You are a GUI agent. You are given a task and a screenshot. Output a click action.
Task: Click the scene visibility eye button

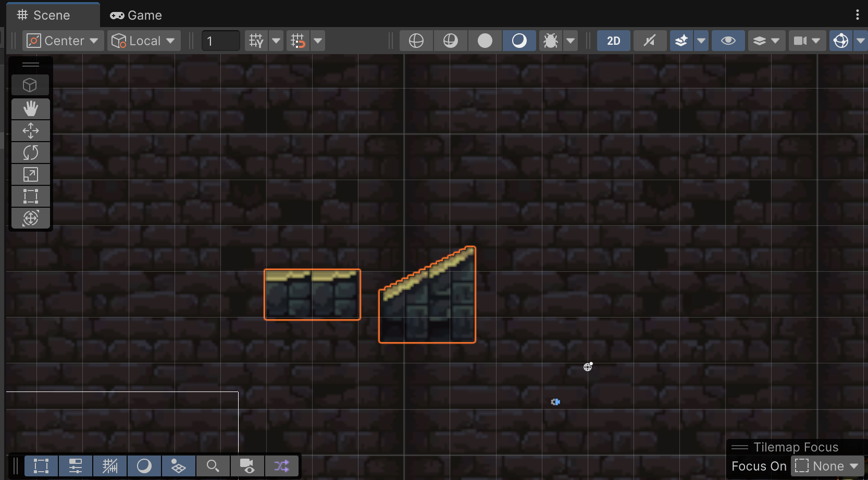(x=728, y=41)
